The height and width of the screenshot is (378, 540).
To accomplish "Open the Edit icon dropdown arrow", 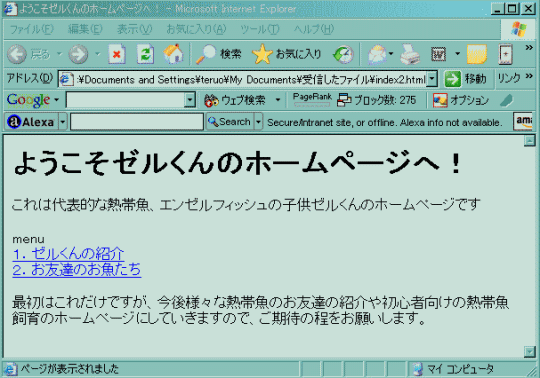I will [457, 54].
